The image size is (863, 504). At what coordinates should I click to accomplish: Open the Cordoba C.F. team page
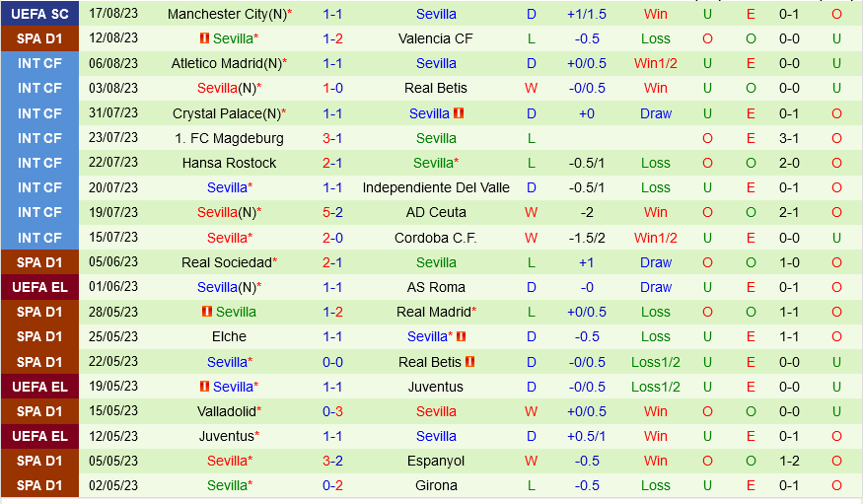[x=435, y=238]
